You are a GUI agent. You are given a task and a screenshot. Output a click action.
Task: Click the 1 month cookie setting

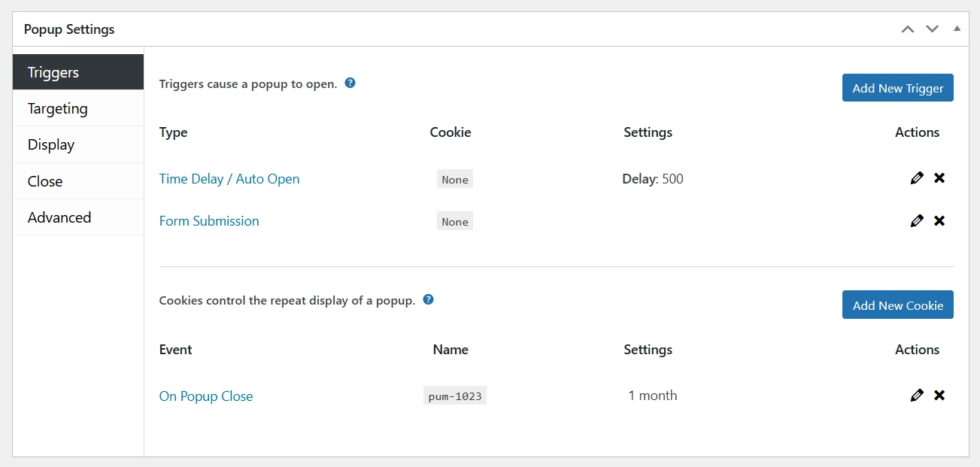[x=653, y=396]
